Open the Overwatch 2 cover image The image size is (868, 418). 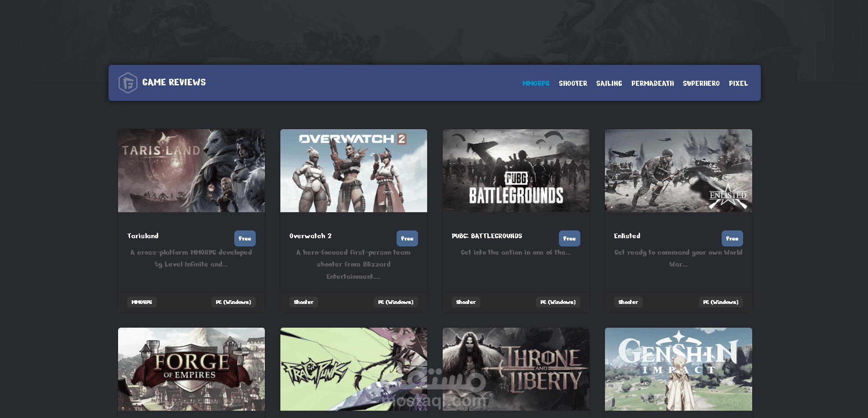click(354, 171)
